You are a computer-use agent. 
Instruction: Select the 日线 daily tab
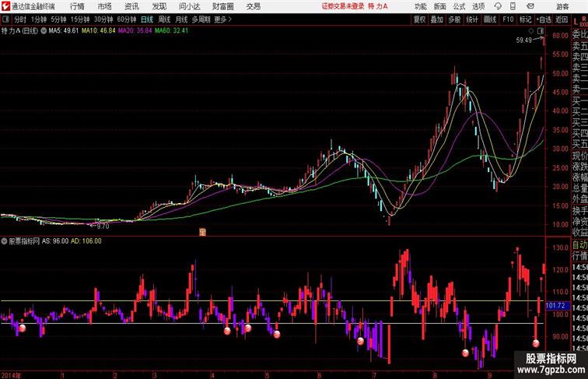[147, 19]
